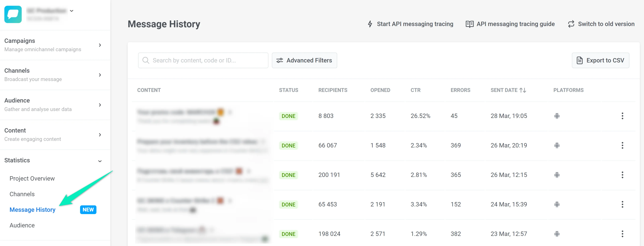Click Export to CSV button
This screenshot has height=246, width=644.
[600, 60]
